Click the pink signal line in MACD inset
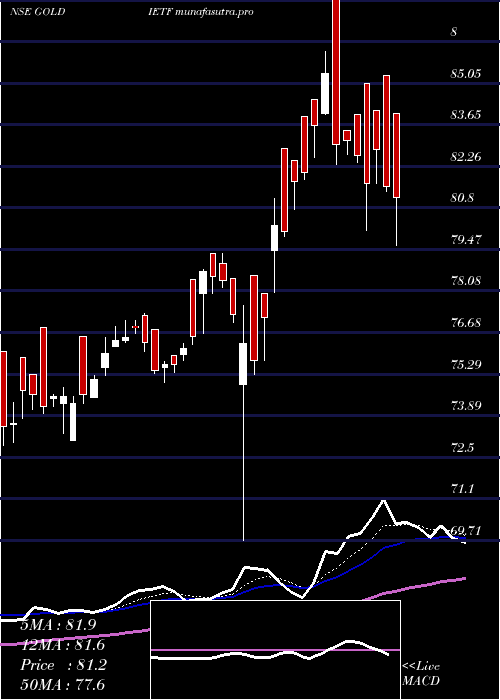 pos(275,650)
